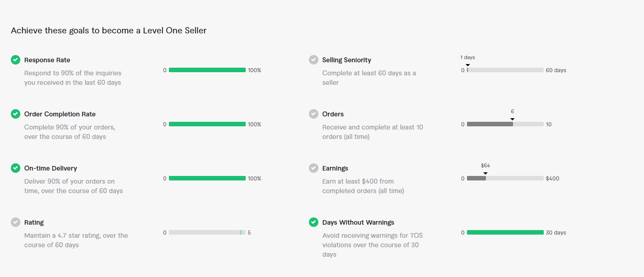This screenshot has height=277, width=644.
Task: Click the green checkmark beside Response Rate
Action: click(x=16, y=60)
